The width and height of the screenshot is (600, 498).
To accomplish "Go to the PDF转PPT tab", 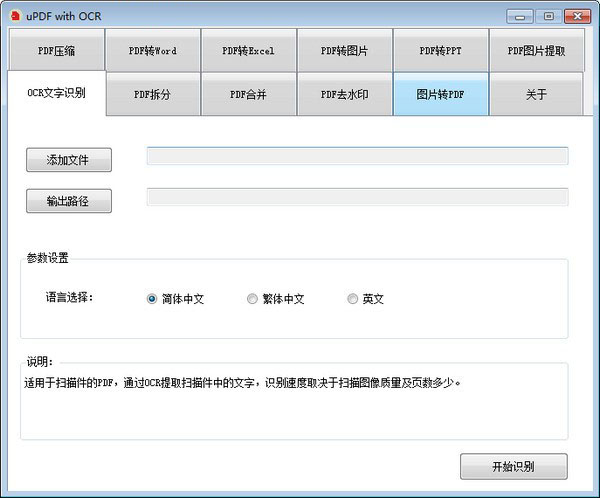I will [x=440, y=50].
